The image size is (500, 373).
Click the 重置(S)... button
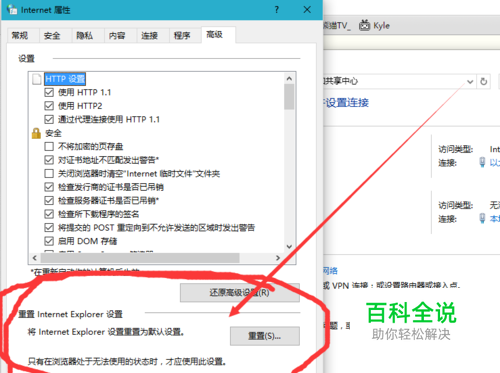click(x=265, y=336)
